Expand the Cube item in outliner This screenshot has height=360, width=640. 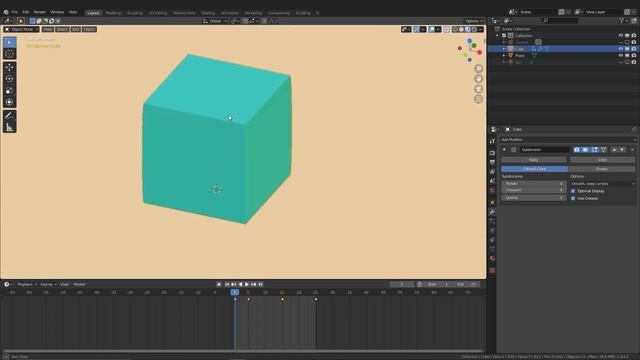(x=504, y=49)
